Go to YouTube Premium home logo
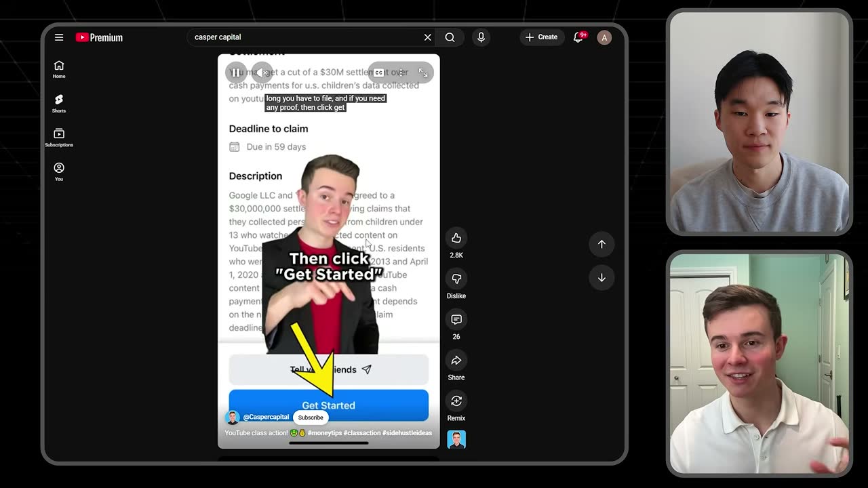This screenshot has height=488, width=868. coord(99,37)
